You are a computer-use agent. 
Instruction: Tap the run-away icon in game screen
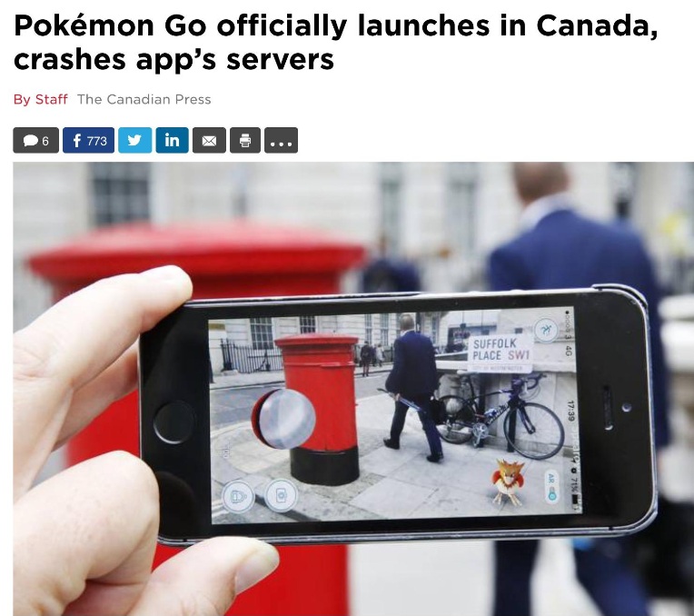pos(546,330)
